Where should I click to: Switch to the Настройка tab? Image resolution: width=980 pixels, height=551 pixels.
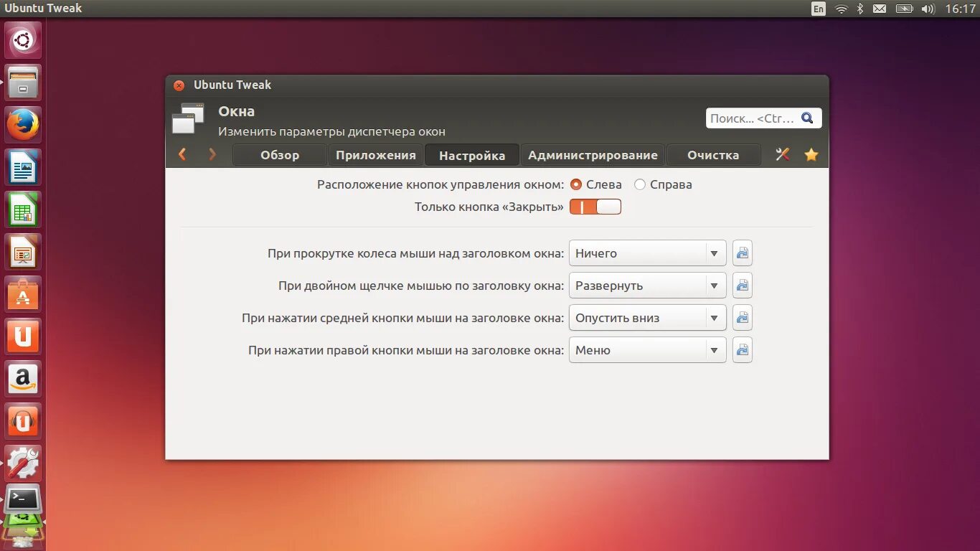tap(472, 155)
